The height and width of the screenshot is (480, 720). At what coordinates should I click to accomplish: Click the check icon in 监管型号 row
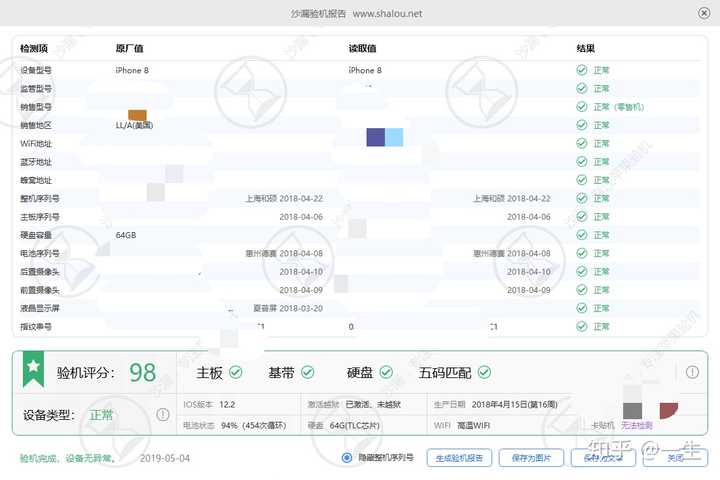coord(581,88)
